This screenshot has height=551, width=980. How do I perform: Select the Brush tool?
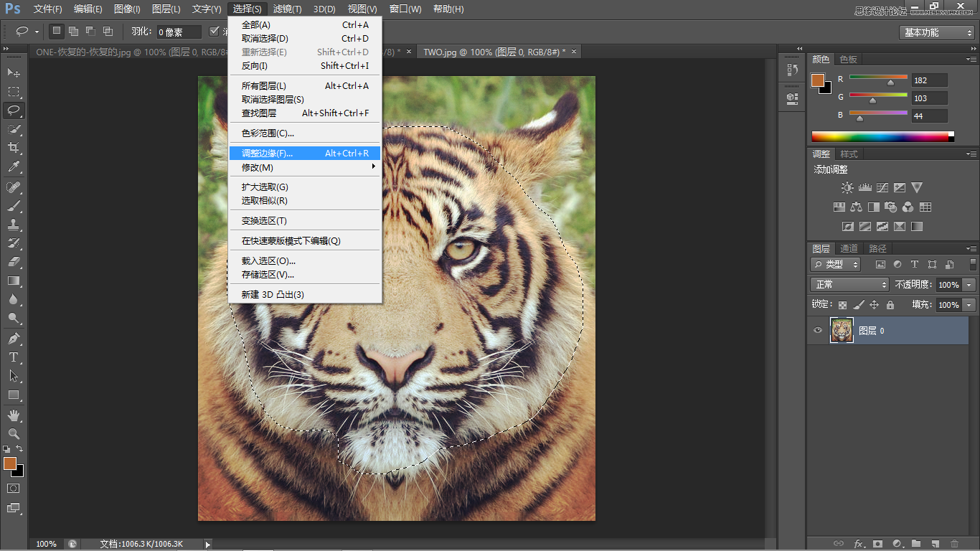coord(14,206)
